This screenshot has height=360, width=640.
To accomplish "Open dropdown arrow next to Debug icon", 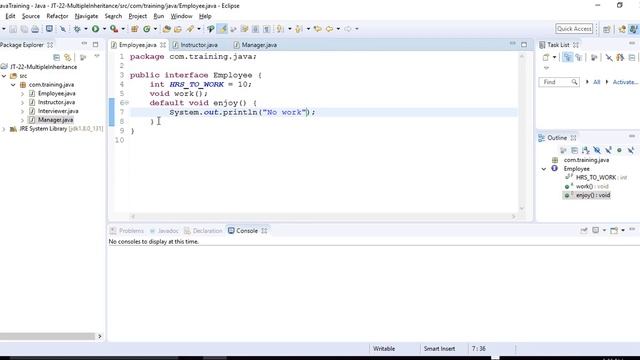I will click(86, 29).
